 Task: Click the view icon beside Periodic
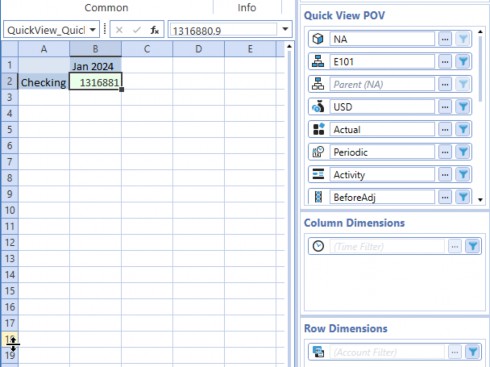pyautogui.click(x=318, y=152)
